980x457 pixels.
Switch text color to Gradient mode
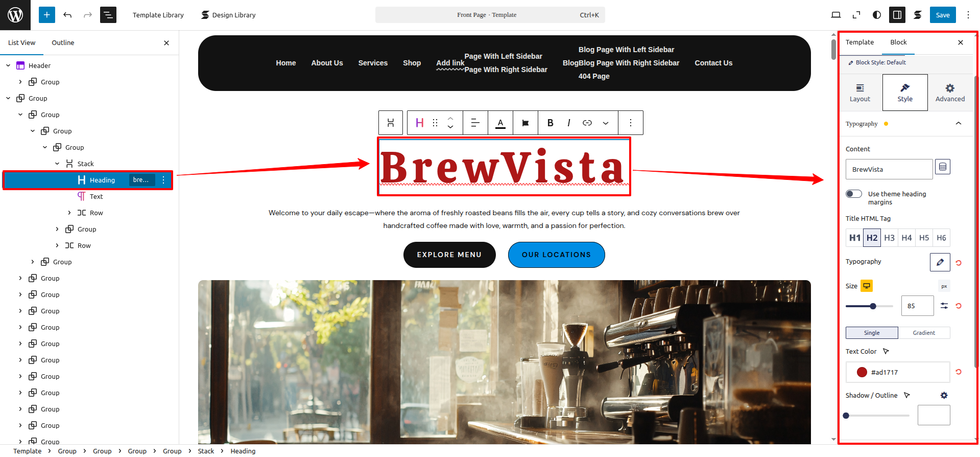tap(923, 333)
